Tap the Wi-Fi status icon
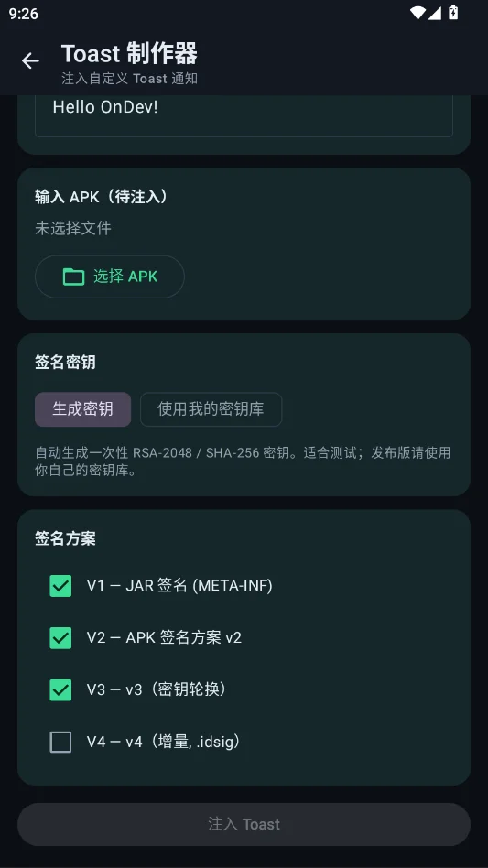Viewport: 488px width, 868px height. (418, 13)
